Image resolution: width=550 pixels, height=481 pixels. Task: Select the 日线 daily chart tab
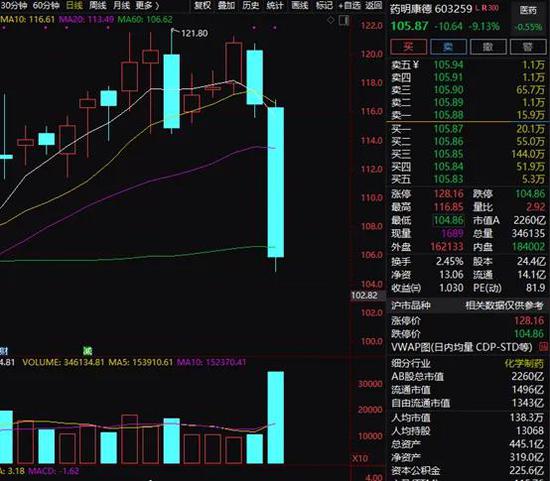pos(74,6)
